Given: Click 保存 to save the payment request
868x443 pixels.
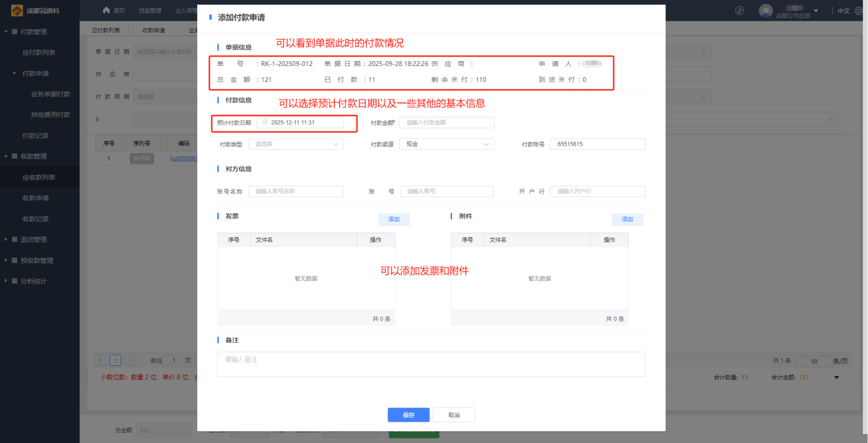Looking at the screenshot, I should [x=409, y=415].
